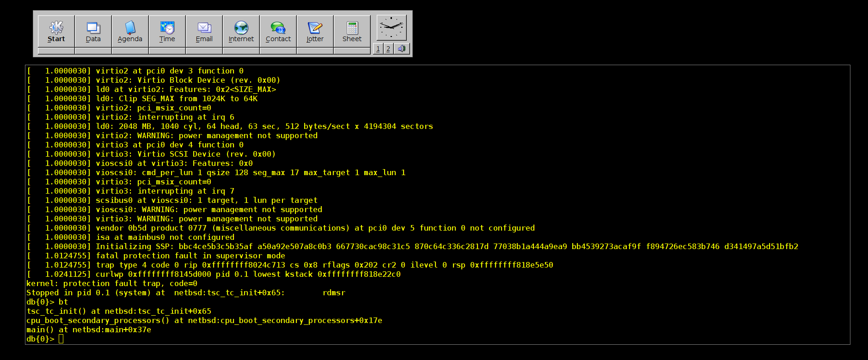Click 'main() at netbsd:main+0x37e' line

click(x=89, y=329)
